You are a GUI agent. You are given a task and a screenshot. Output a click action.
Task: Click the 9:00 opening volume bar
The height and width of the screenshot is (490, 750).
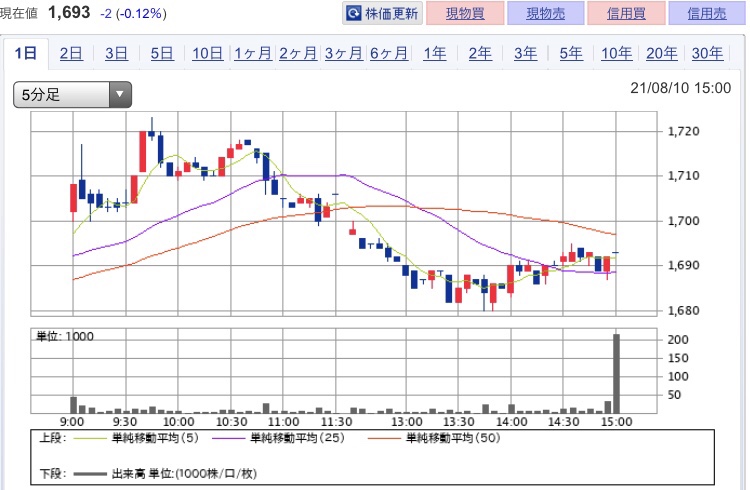point(74,405)
